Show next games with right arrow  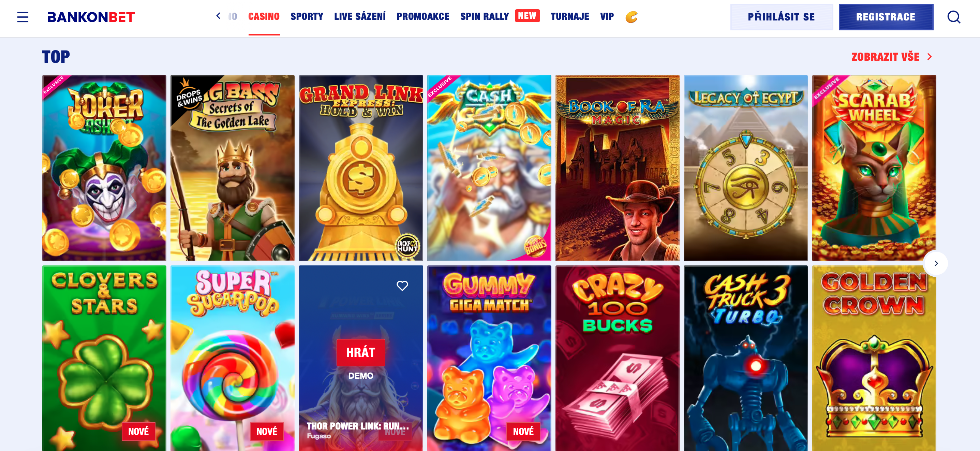pyautogui.click(x=935, y=263)
